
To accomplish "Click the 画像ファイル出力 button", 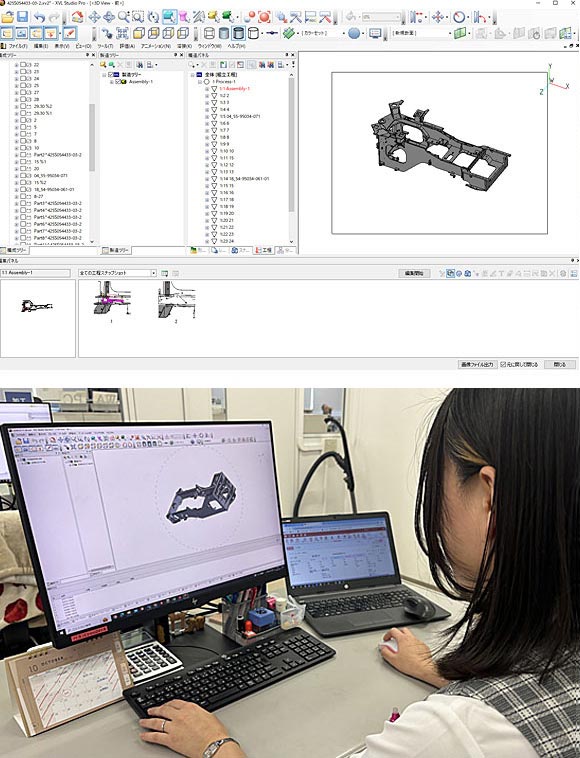I will tap(477, 364).
